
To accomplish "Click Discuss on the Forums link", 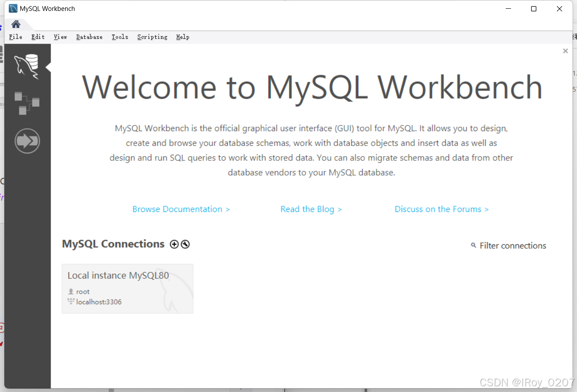I will click(441, 209).
